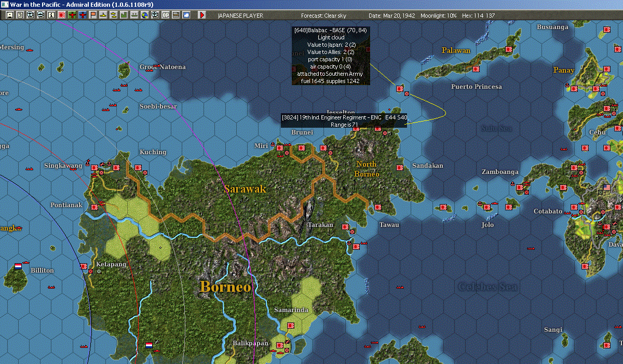
Task: Click the single yellow ship silhouette icon
Action: click(103, 15)
